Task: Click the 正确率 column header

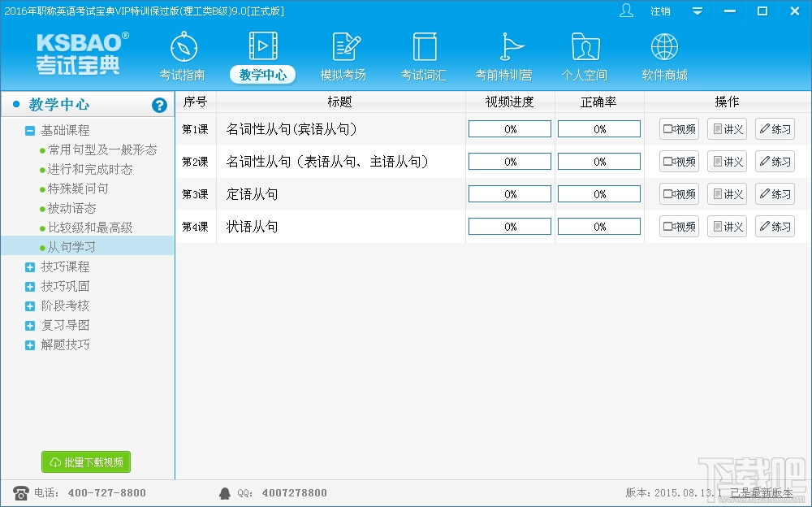Action: tap(599, 102)
